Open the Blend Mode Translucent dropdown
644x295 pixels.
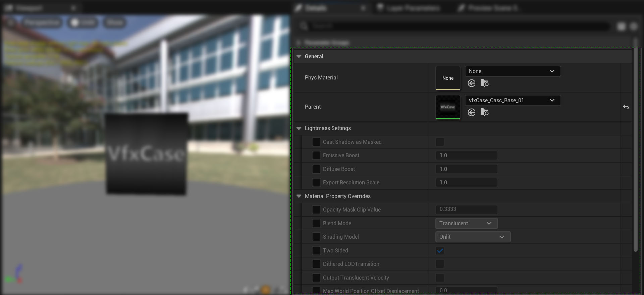point(466,223)
